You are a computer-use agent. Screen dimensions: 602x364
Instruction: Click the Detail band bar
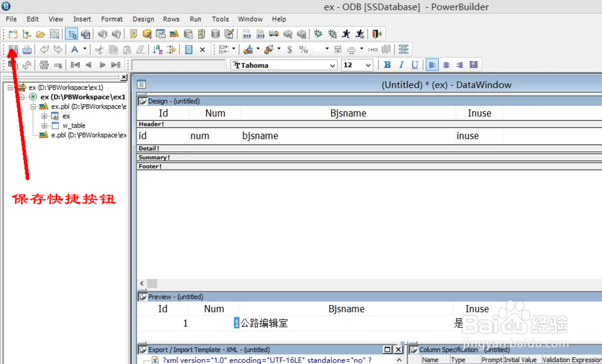(x=370, y=148)
